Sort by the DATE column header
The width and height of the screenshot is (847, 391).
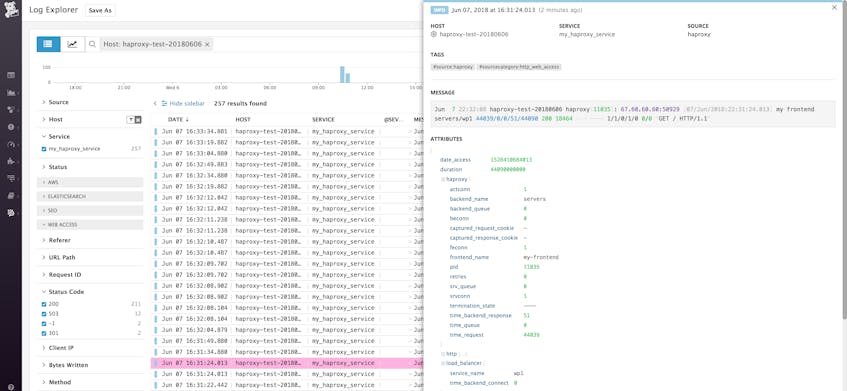point(178,119)
